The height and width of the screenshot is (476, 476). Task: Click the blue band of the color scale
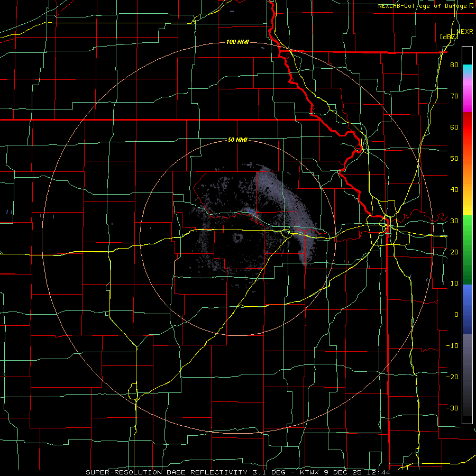(x=467, y=309)
